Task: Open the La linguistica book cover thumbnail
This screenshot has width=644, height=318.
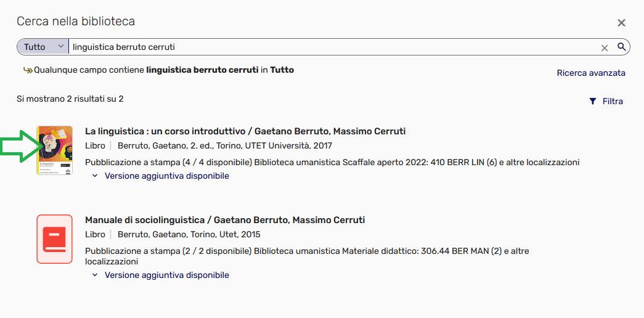Action: click(x=54, y=150)
